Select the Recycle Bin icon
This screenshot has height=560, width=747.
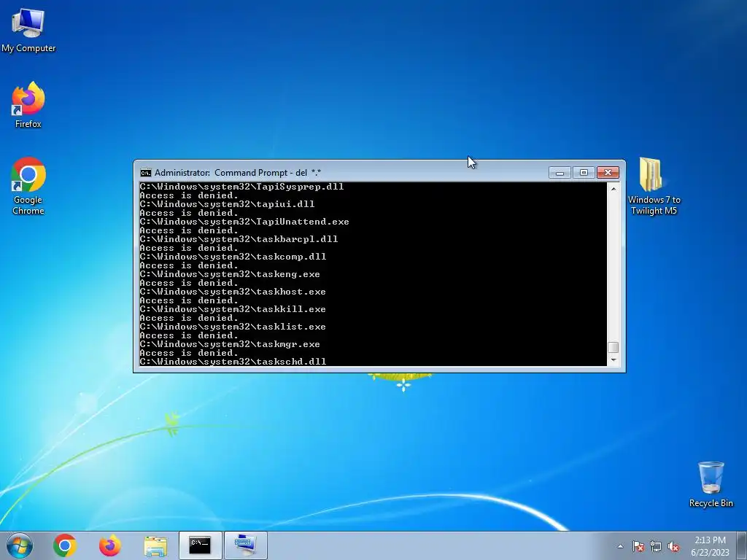pyautogui.click(x=711, y=484)
